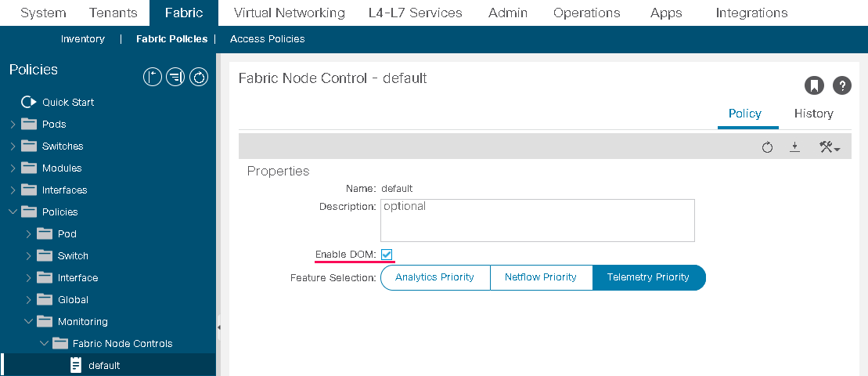The image size is (868, 376).
Task: Expand the Pods folder
Action: tap(13, 125)
